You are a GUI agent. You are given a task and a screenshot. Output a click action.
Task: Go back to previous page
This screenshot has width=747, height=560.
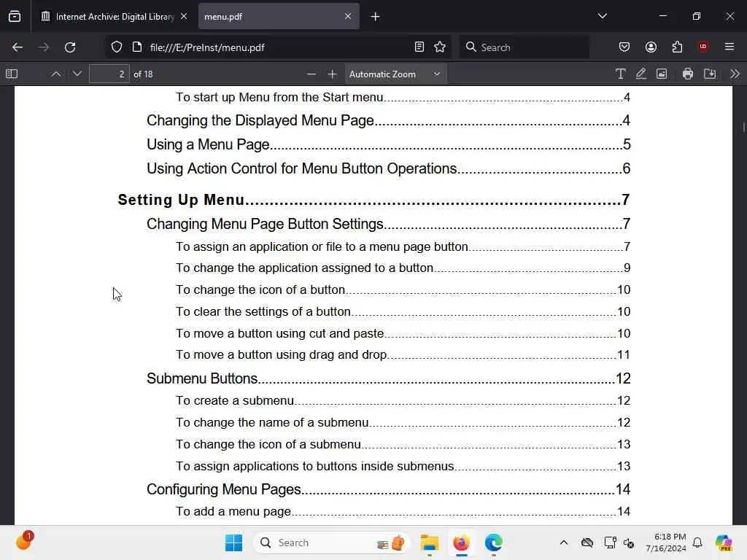[x=18, y=47]
